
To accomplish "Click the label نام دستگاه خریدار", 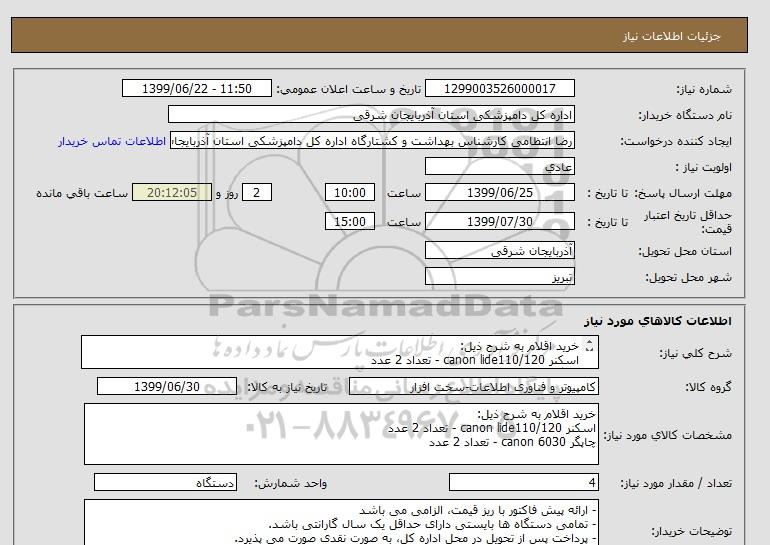I will coord(685,115).
